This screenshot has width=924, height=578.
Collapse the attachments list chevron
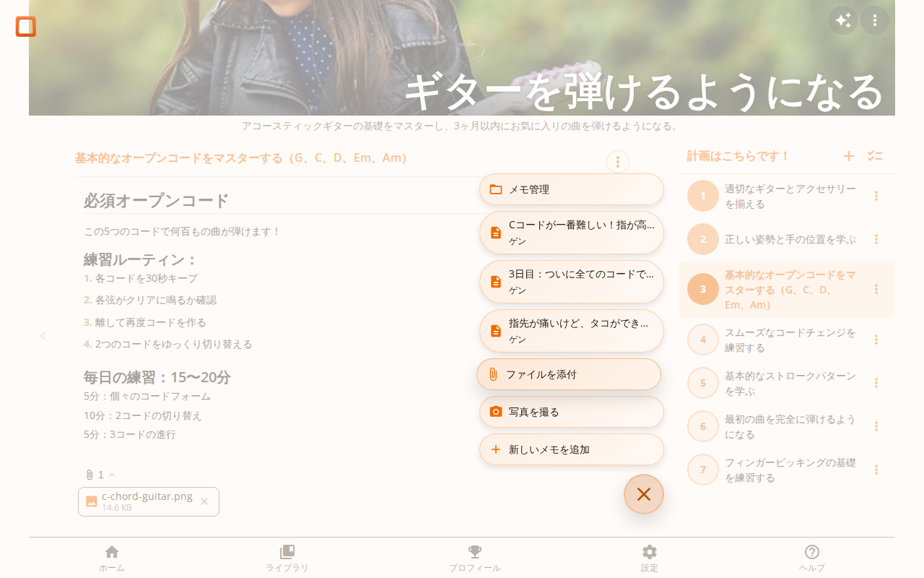coord(112,475)
